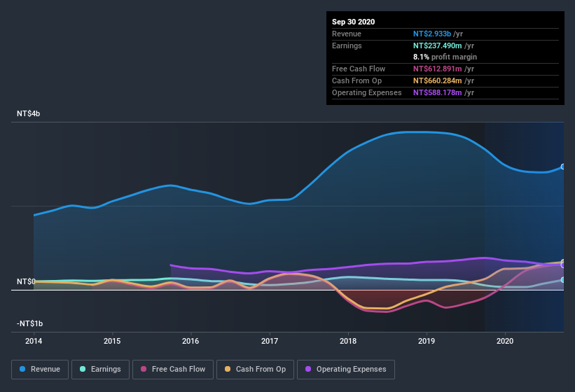Toggle the Cash From Op legend button
The image size is (575, 392).
coord(255,370)
